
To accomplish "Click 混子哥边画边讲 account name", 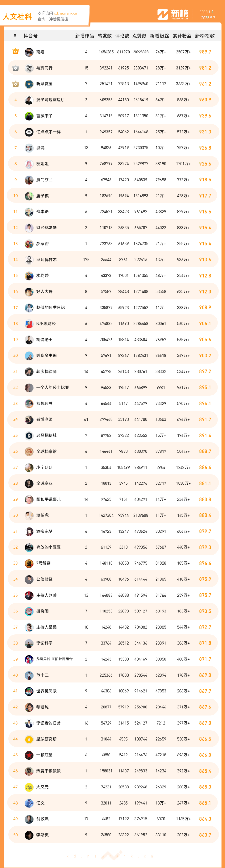I will tap(50, 100).
